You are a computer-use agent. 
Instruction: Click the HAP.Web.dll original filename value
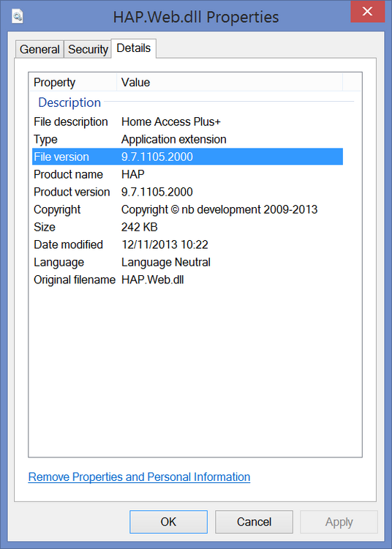[x=152, y=280]
